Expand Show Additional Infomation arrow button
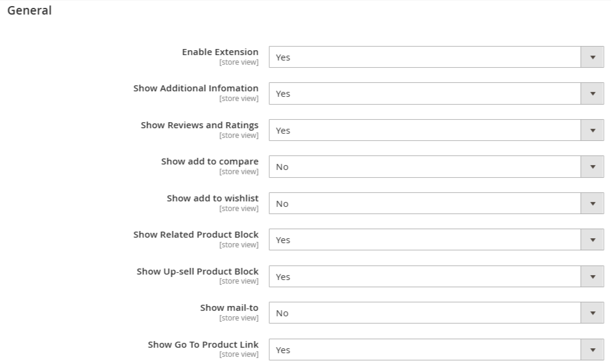611x364 pixels. (x=592, y=94)
